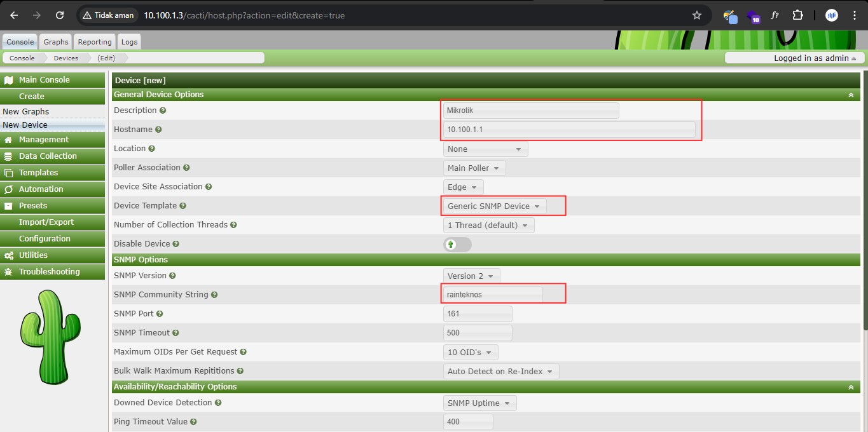Expand the Poller Association dropdown
Viewport: 868px width, 432px height.
[474, 168]
